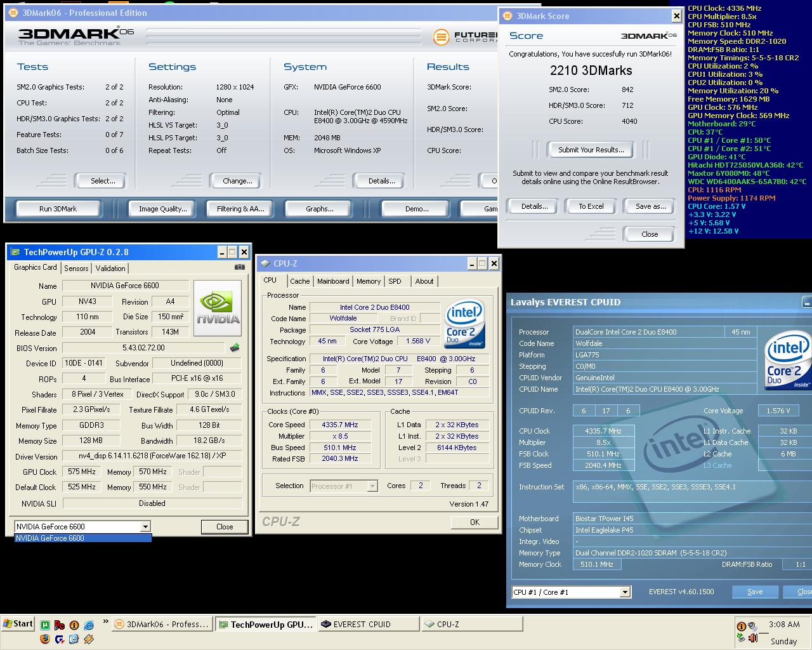Click the Intel Core 2 Duo logo in CPU-Z
The width and height of the screenshot is (812, 650).
click(x=465, y=324)
